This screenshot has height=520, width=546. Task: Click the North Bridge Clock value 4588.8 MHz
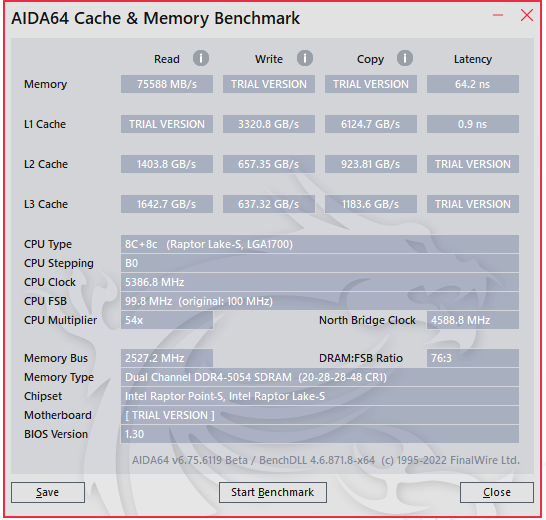pyautogui.click(x=473, y=320)
